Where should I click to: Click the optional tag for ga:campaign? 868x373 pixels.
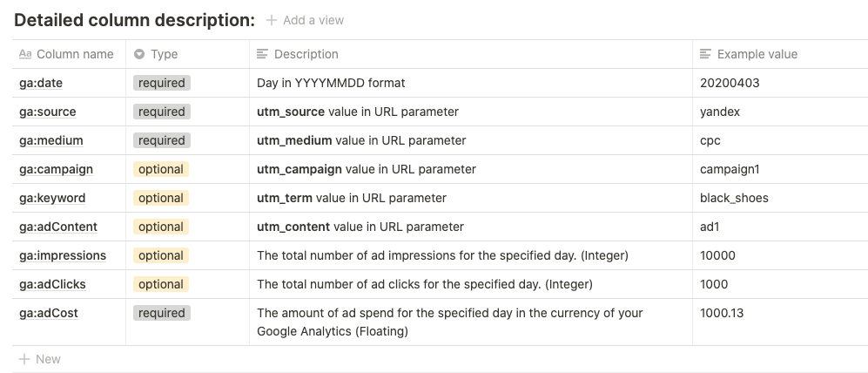point(161,170)
